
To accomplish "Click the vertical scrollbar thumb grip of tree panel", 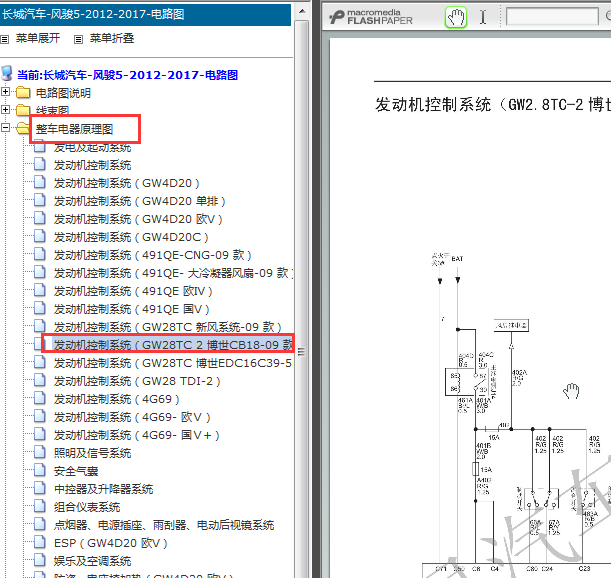I will point(302,352).
